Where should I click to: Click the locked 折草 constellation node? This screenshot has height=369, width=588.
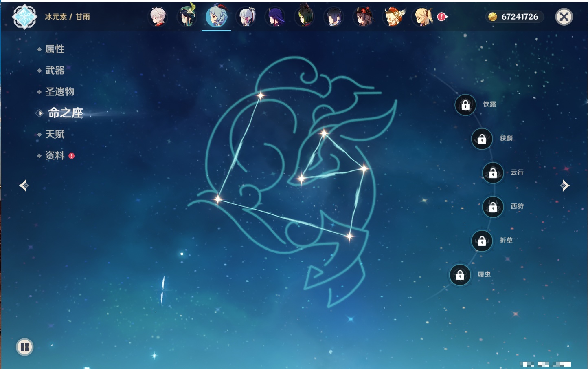point(482,241)
